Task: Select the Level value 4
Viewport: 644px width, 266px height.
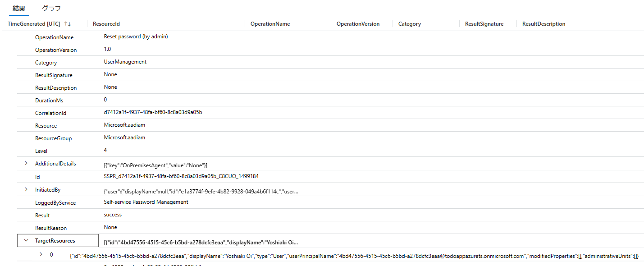Action: coord(105,150)
